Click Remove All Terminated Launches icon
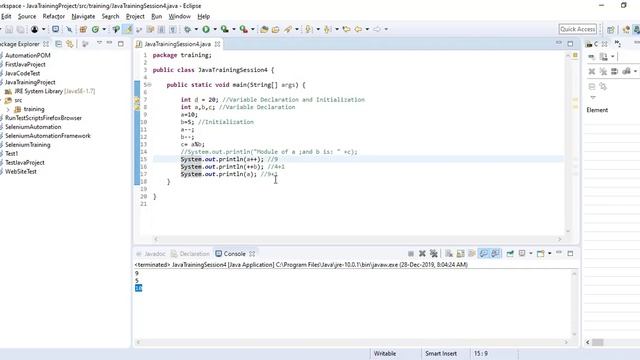Image resolution: width=640 pixels, height=360 pixels. [x=433, y=253]
